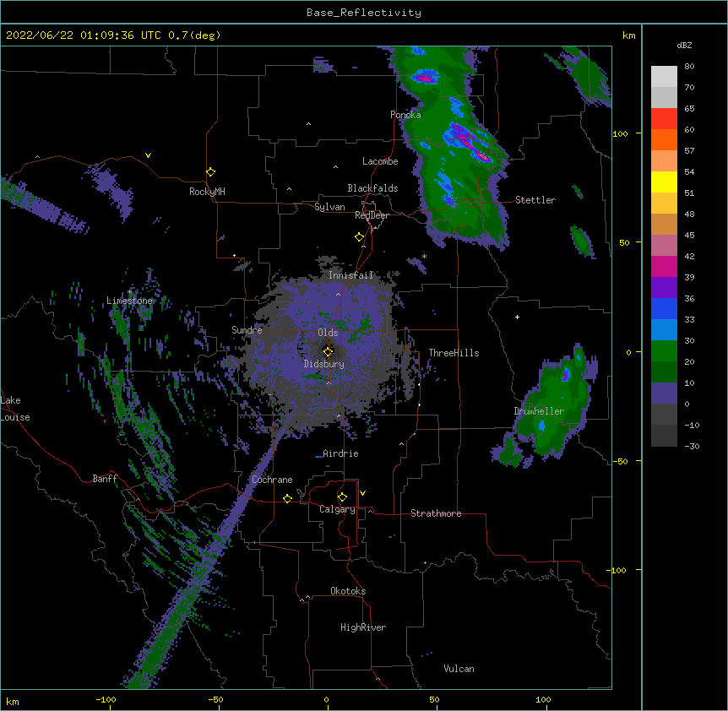The height and width of the screenshot is (711, 728).
Task: Click the Ponoka city label
Action: tap(405, 115)
